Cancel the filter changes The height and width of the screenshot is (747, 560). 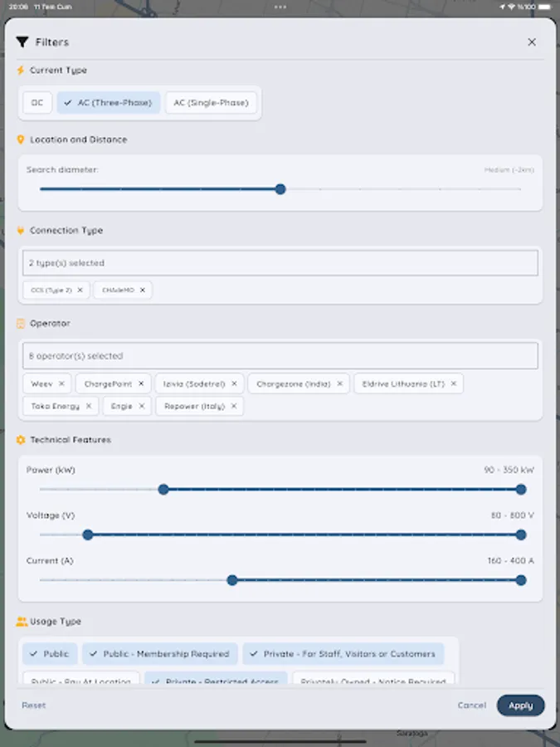click(x=471, y=705)
